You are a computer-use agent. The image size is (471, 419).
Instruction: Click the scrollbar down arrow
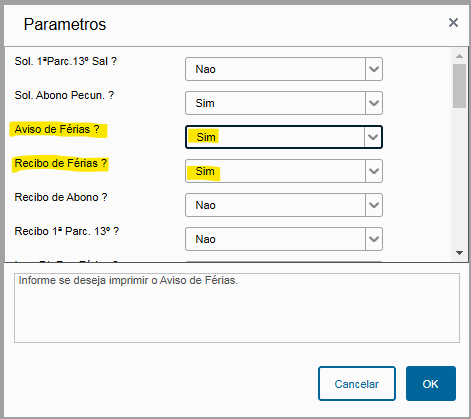coord(460,253)
